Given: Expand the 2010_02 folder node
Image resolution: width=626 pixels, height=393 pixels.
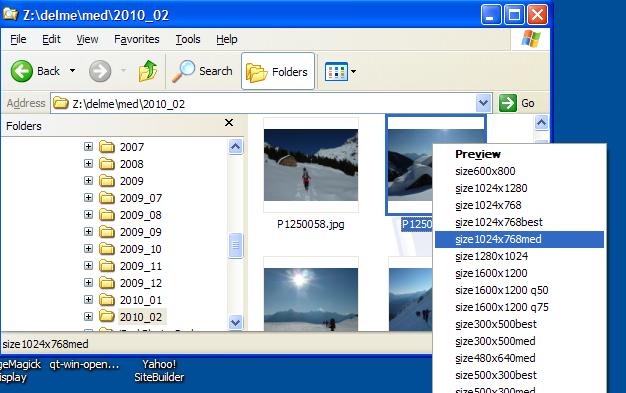Looking at the screenshot, I should point(88,316).
